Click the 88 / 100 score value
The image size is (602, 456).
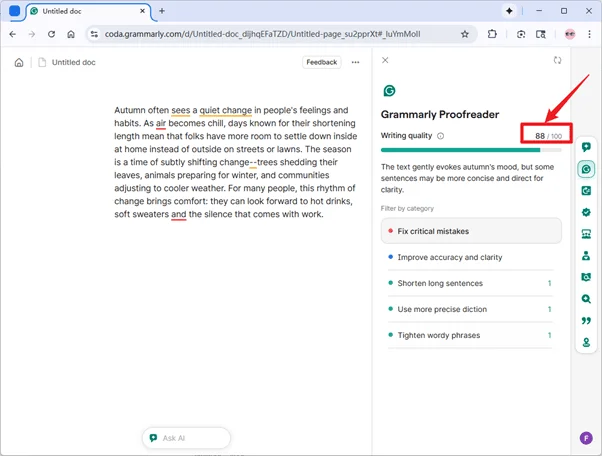click(x=548, y=136)
